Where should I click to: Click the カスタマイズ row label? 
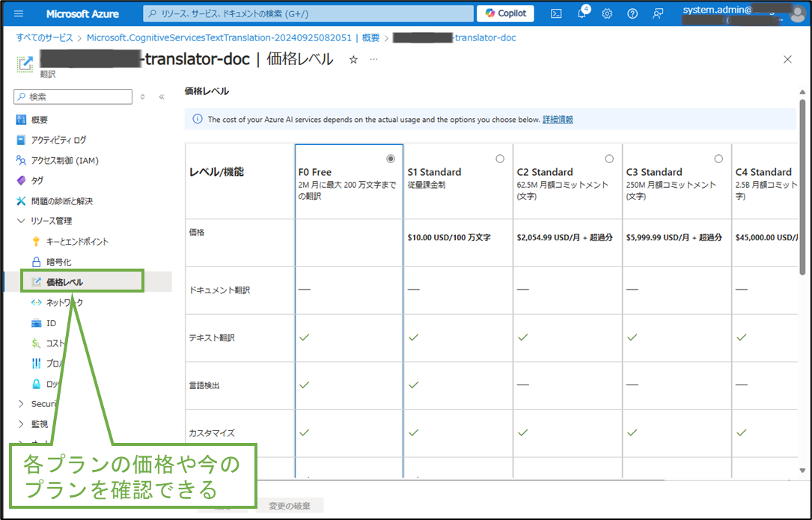(212, 433)
